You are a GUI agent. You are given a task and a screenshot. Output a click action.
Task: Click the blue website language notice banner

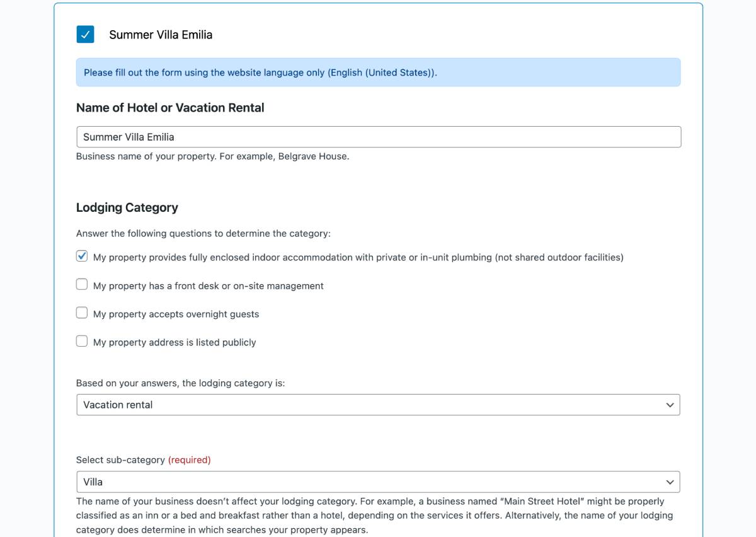pos(378,72)
